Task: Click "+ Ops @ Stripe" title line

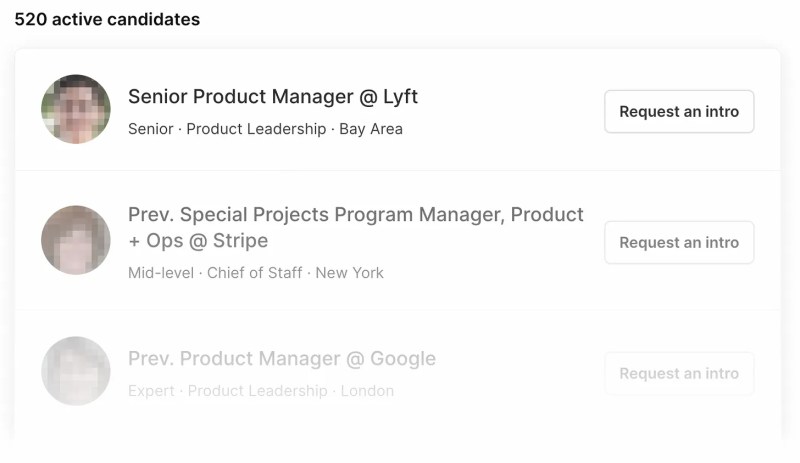Action: coord(198,241)
